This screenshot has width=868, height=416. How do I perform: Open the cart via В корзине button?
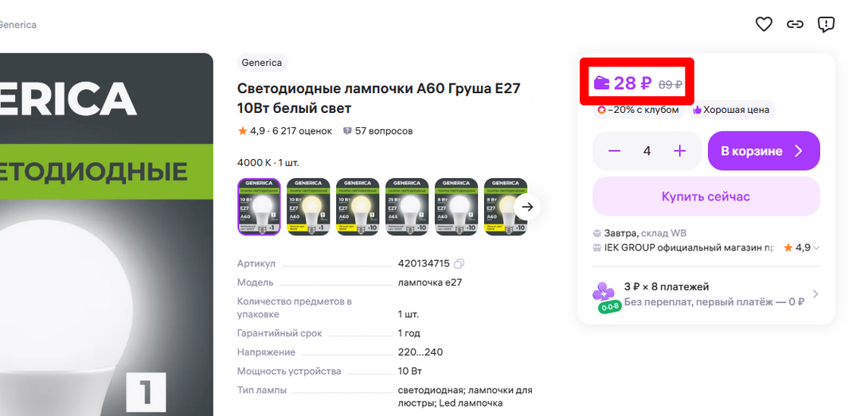pyautogui.click(x=763, y=151)
